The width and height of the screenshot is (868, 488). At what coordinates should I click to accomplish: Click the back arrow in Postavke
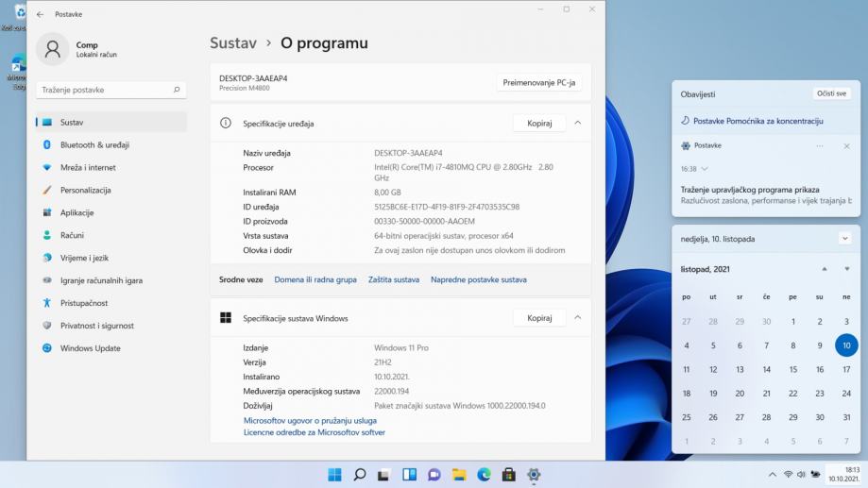coord(40,14)
